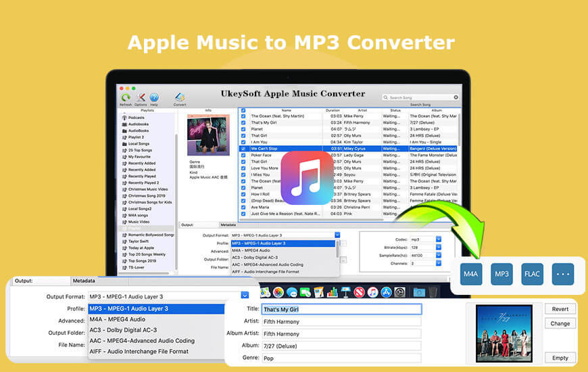Screen dimensions: 588x372
Task: Open the iTunes music icon in the dock
Action: (x=373, y=292)
